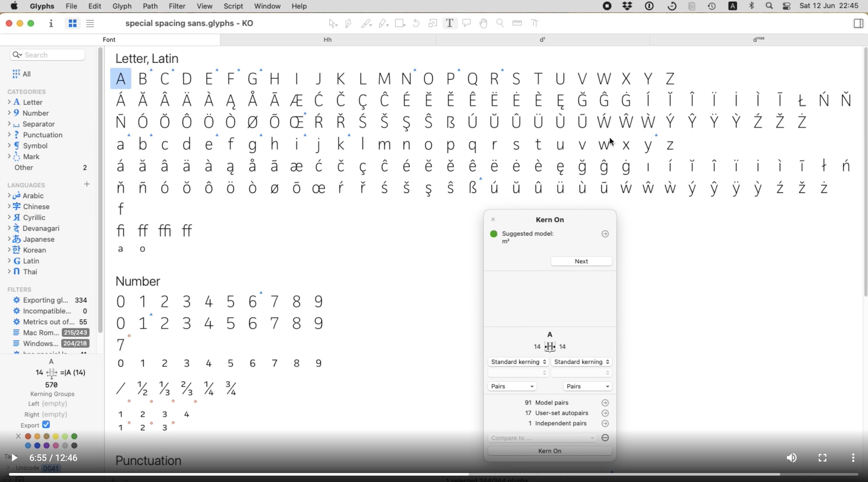Select the rectangle Primitives tool
The width and height of the screenshot is (868, 482).
tap(400, 23)
